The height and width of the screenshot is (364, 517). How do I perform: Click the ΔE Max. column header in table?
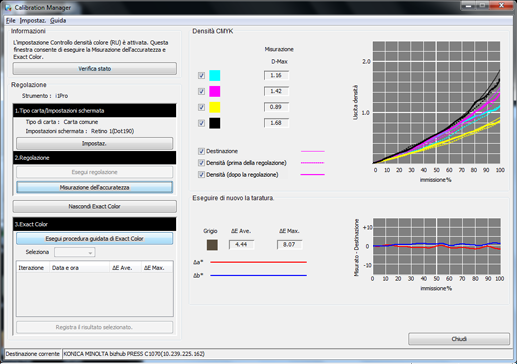[x=157, y=268]
